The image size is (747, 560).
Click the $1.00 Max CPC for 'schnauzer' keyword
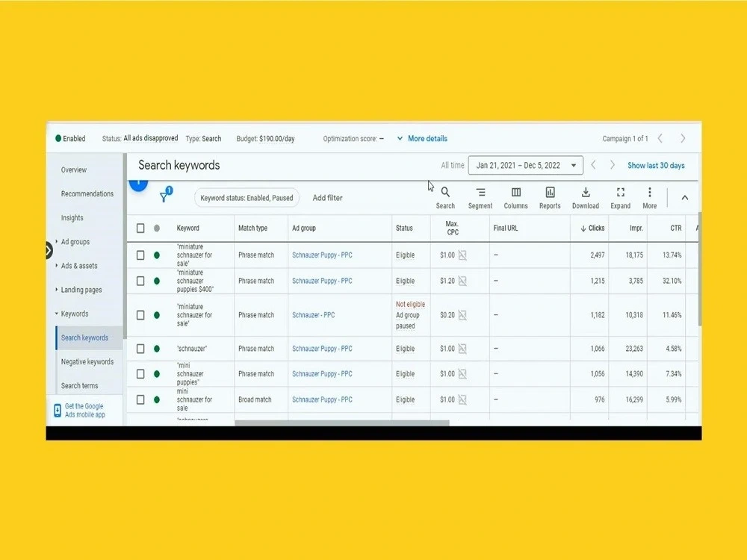(447, 349)
